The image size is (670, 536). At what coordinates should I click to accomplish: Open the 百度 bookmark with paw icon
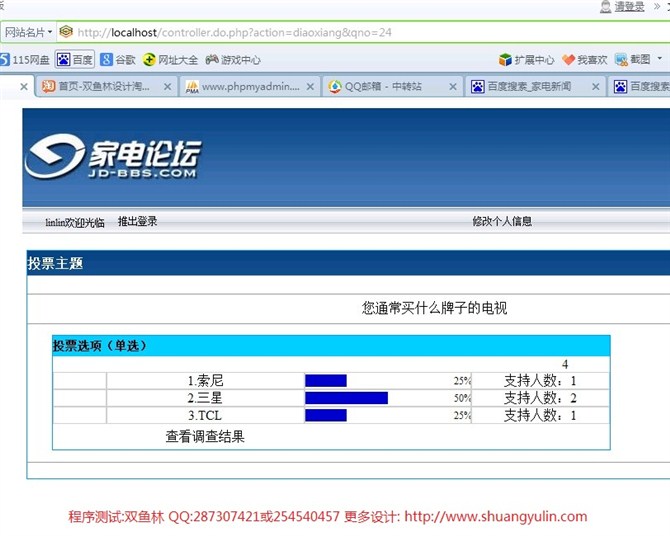pyautogui.click(x=63, y=60)
